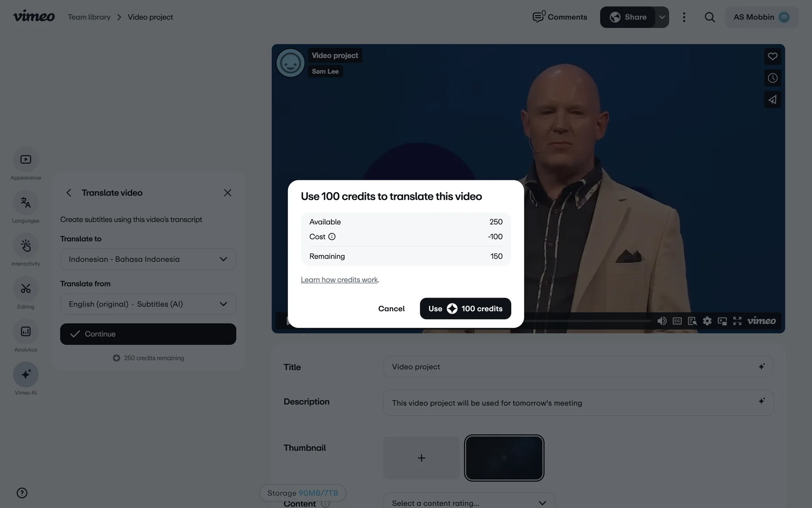Add video to Watch Later clock icon
The width and height of the screenshot is (812, 508).
[773, 78]
